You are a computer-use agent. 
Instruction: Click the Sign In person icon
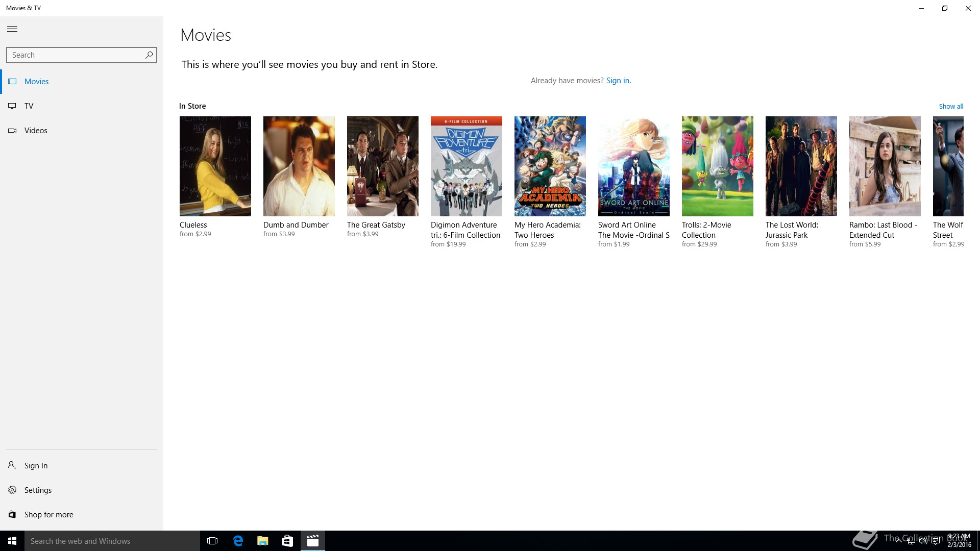coord(12,465)
